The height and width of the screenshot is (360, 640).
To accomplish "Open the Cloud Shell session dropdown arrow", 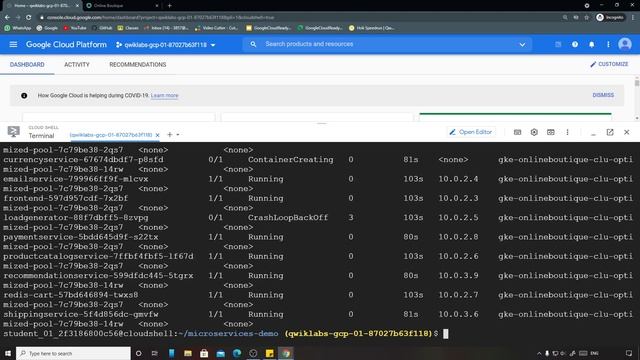I will 178,135.
